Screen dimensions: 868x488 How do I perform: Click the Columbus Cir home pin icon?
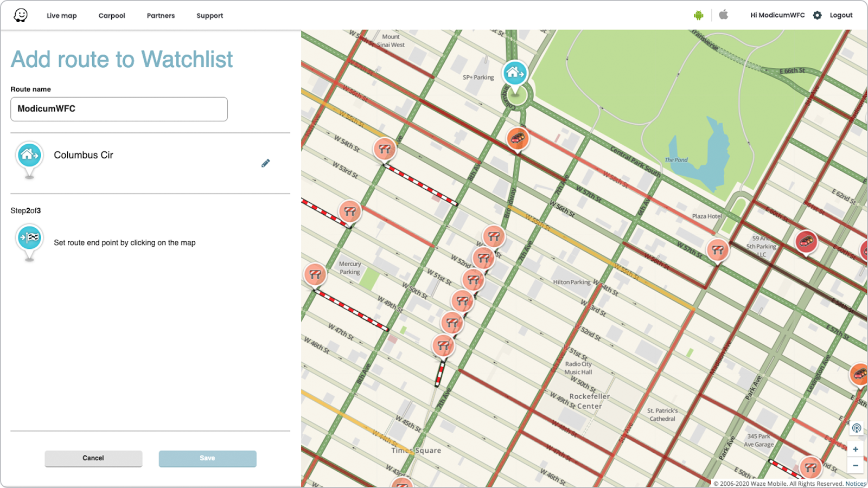(29, 159)
